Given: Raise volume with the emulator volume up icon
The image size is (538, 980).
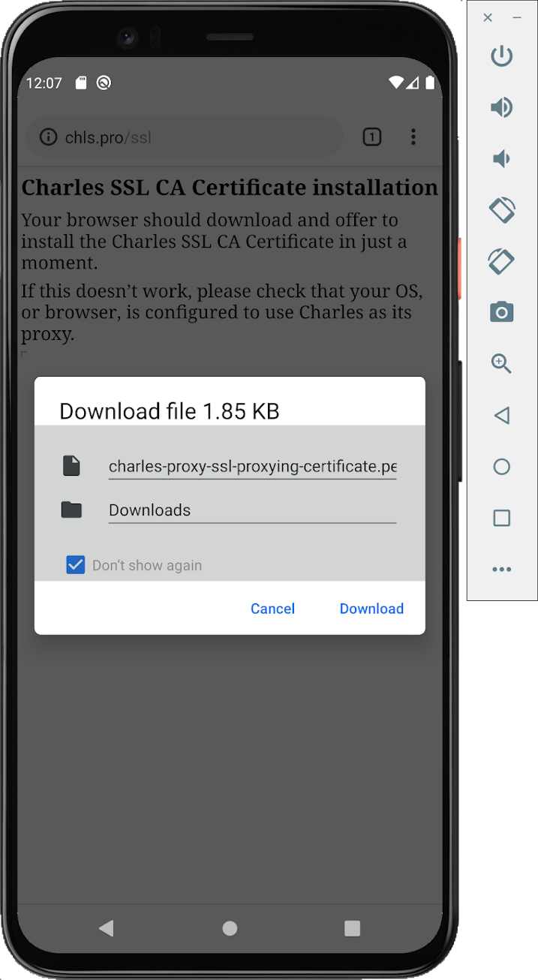Looking at the screenshot, I should (501, 107).
